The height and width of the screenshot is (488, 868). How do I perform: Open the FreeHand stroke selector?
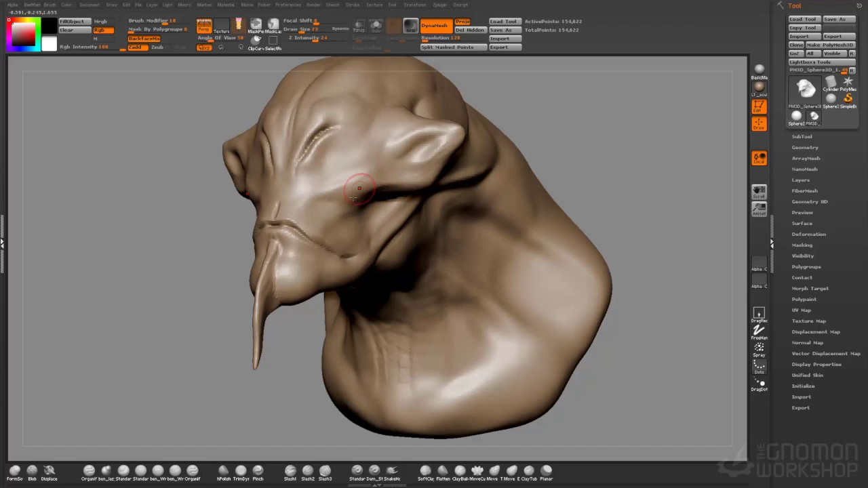(x=759, y=332)
